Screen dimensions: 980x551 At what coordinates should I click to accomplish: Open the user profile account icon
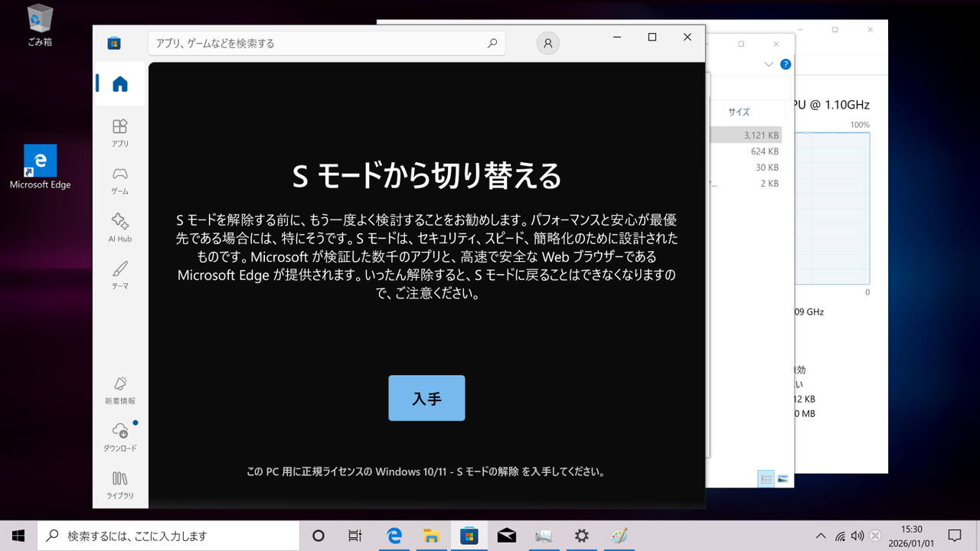click(548, 44)
